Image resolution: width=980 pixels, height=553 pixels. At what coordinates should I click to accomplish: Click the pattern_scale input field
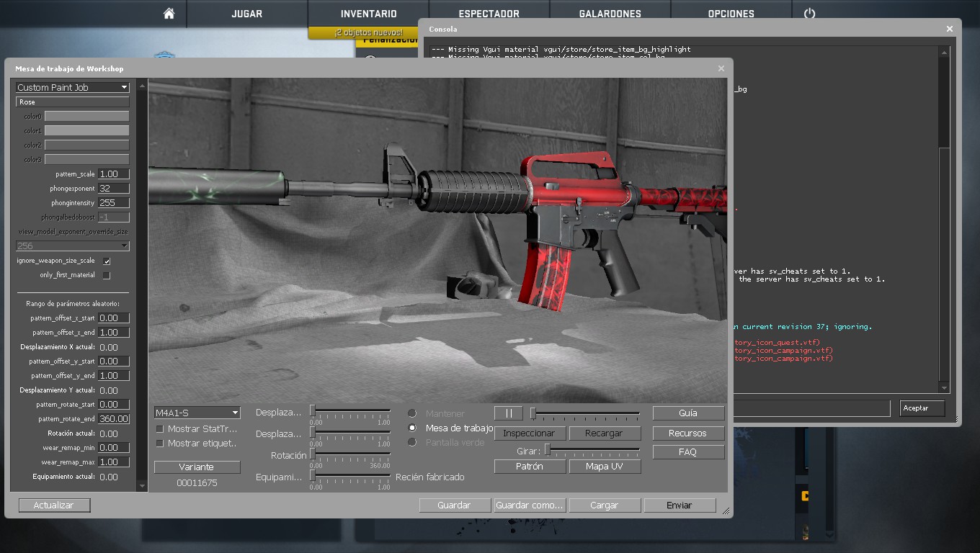tap(114, 174)
